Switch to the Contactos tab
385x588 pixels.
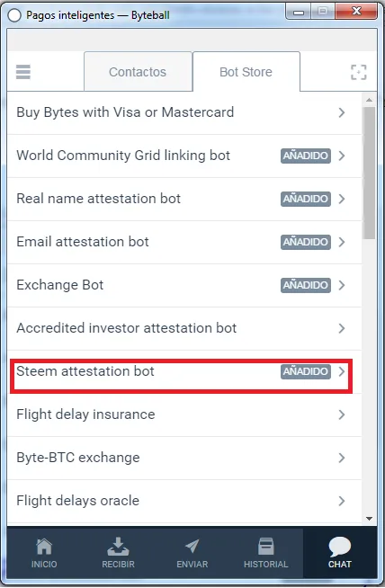(138, 72)
